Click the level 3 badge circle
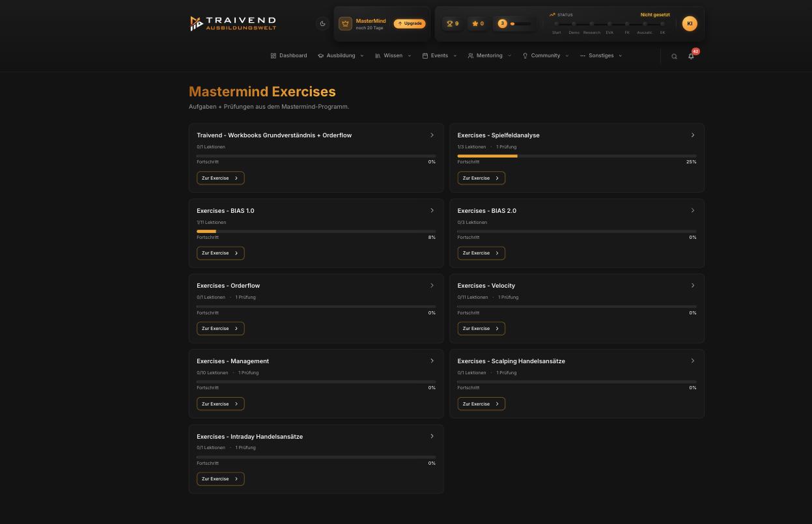Viewport: 812px width, 524px height. tap(502, 23)
